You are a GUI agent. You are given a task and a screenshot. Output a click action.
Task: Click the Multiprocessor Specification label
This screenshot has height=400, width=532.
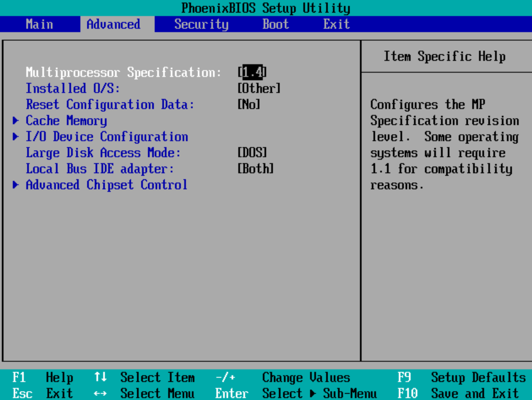click(x=123, y=72)
